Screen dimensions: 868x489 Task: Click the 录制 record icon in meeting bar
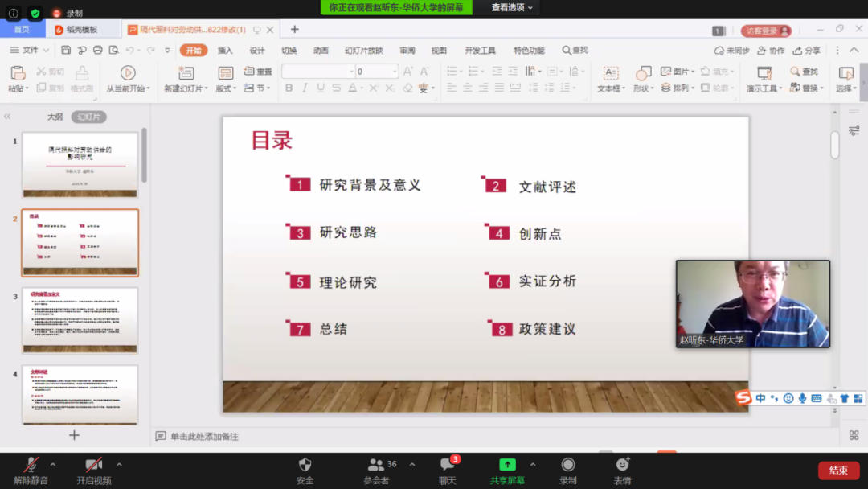(568, 465)
